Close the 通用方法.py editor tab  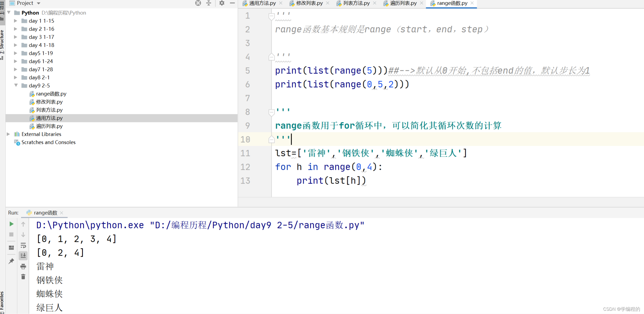coord(281,3)
